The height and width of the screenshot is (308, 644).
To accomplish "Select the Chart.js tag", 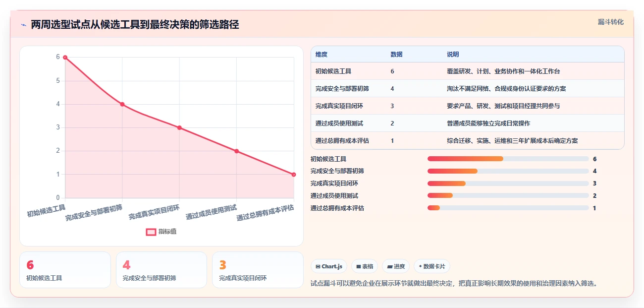I will coord(329,266).
